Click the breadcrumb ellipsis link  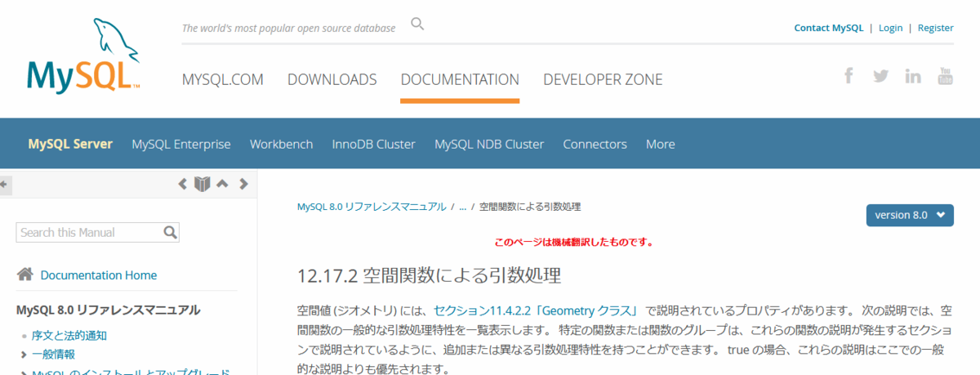tap(462, 208)
